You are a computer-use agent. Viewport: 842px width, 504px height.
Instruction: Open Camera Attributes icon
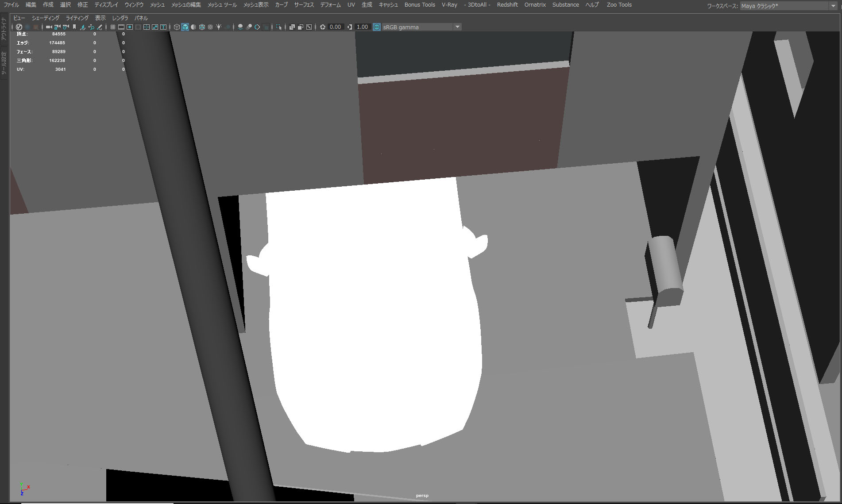[66, 27]
